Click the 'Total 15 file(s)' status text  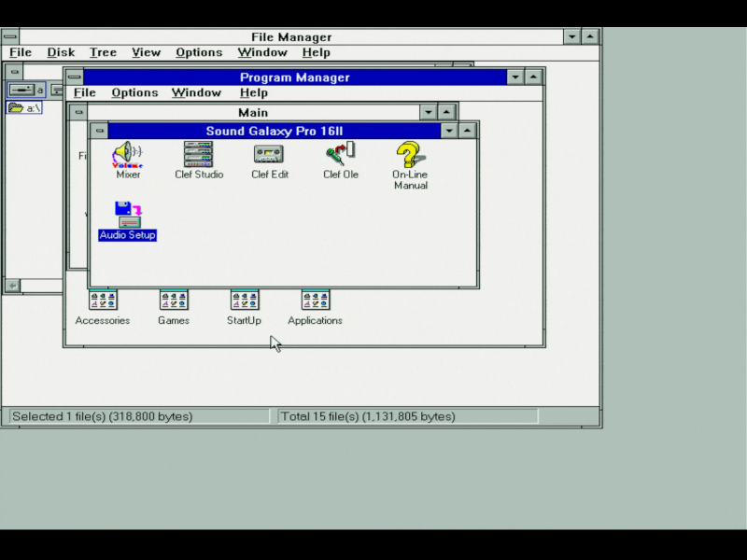[x=368, y=416]
